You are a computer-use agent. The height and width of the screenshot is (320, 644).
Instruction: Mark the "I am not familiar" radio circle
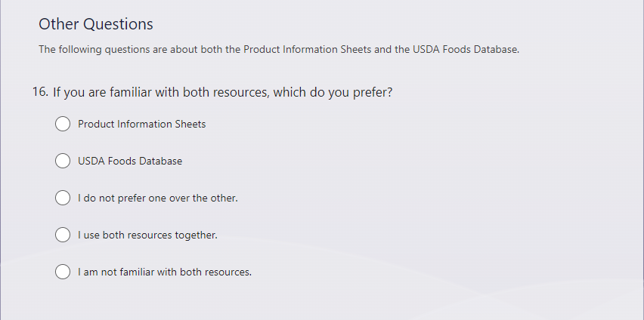pyautogui.click(x=63, y=272)
